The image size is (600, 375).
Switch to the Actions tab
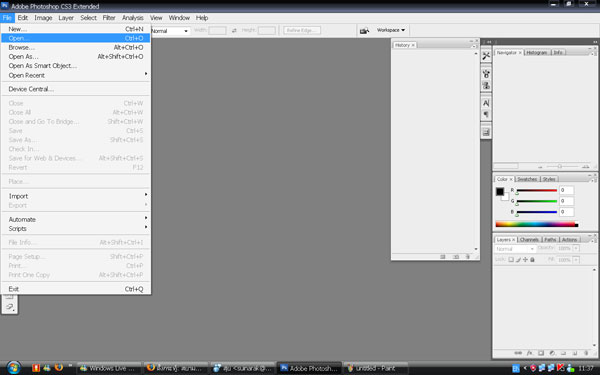569,240
